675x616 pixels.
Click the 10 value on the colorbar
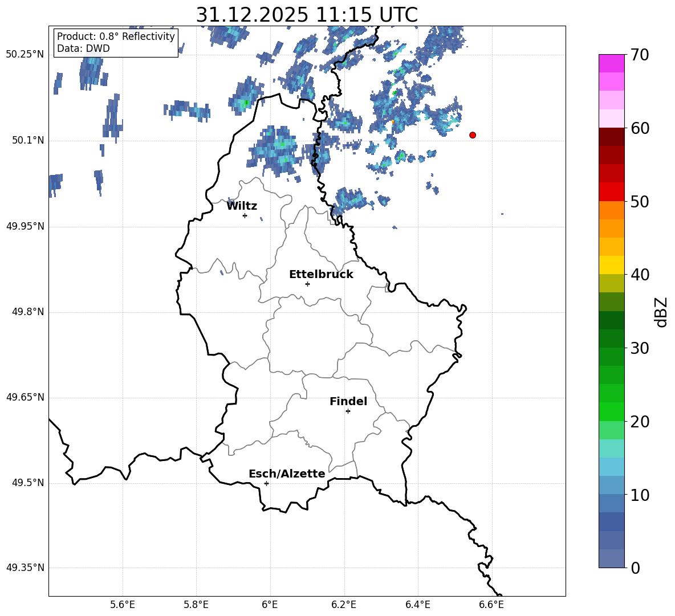pos(640,495)
